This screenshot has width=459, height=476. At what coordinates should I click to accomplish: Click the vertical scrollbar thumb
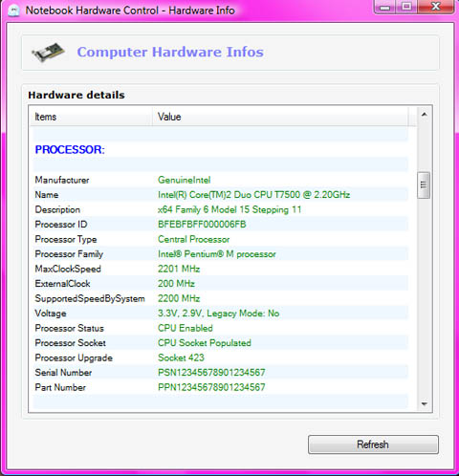[424, 185]
